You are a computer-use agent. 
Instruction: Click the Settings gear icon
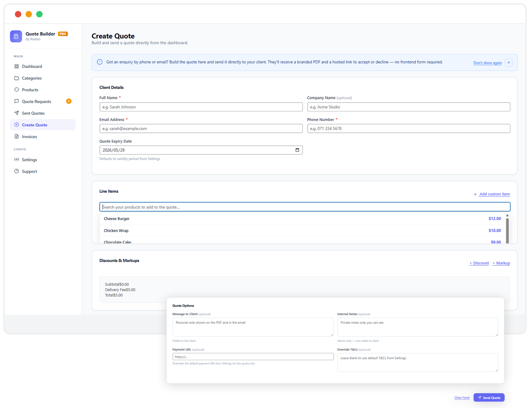pyautogui.click(x=17, y=160)
